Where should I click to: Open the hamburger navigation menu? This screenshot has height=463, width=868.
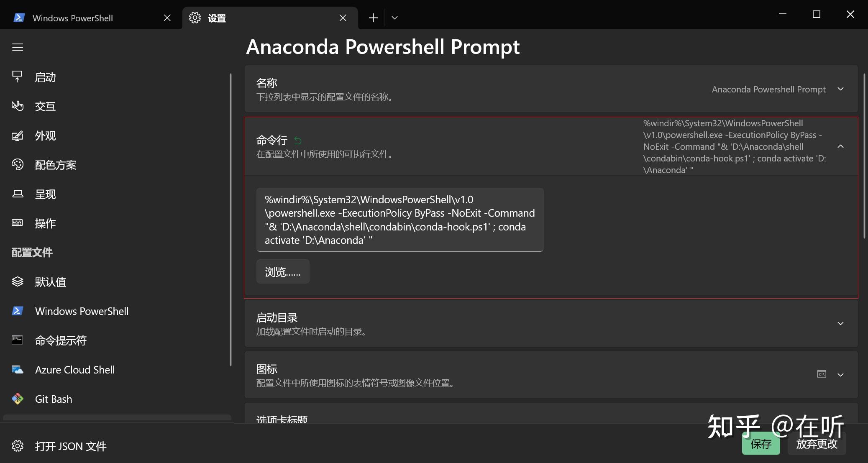tap(18, 47)
